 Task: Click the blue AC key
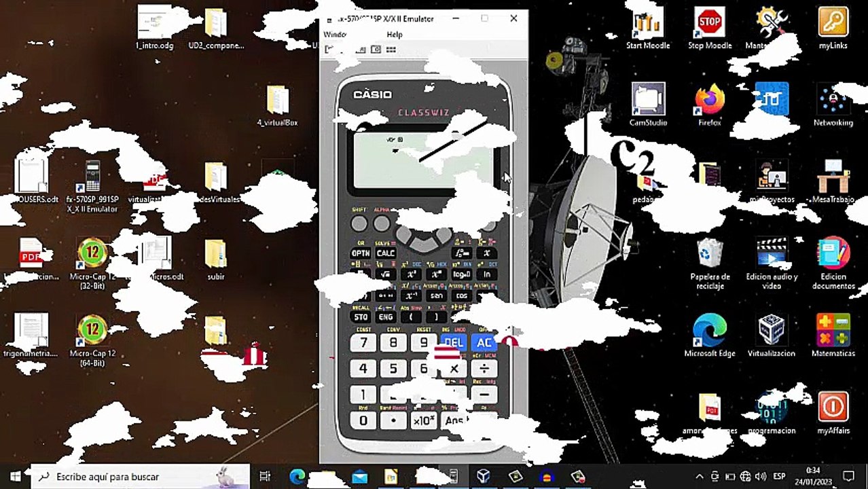tap(484, 343)
